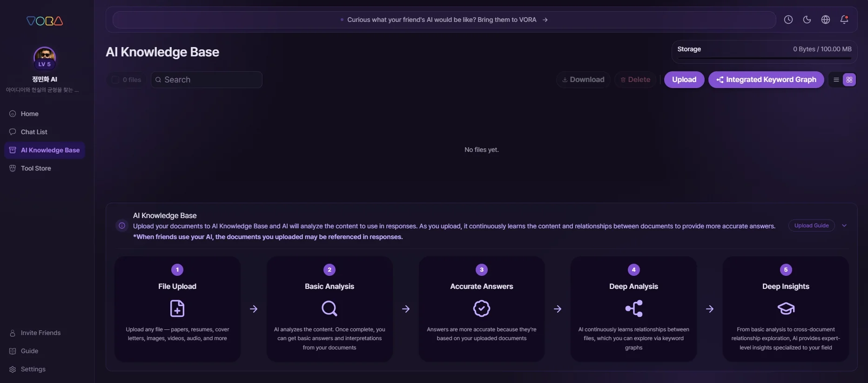This screenshot has width=868, height=383.
Task: Click the File Upload document icon
Action: [x=177, y=308]
